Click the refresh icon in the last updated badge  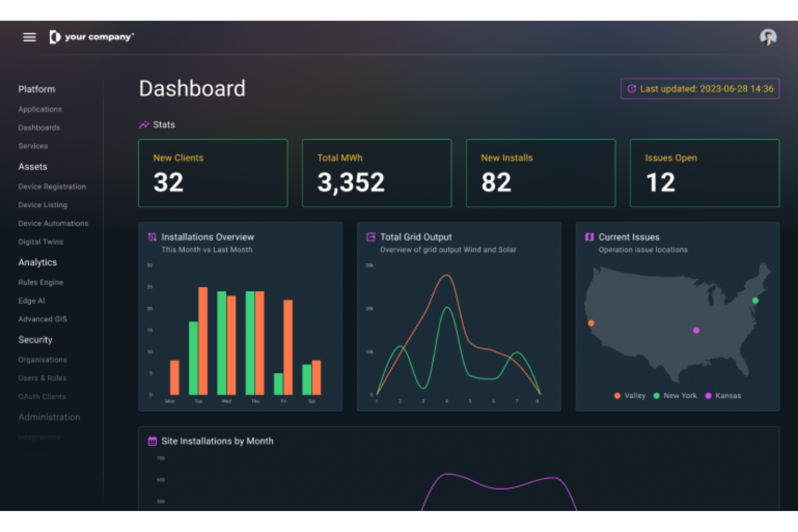tap(633, 89)
